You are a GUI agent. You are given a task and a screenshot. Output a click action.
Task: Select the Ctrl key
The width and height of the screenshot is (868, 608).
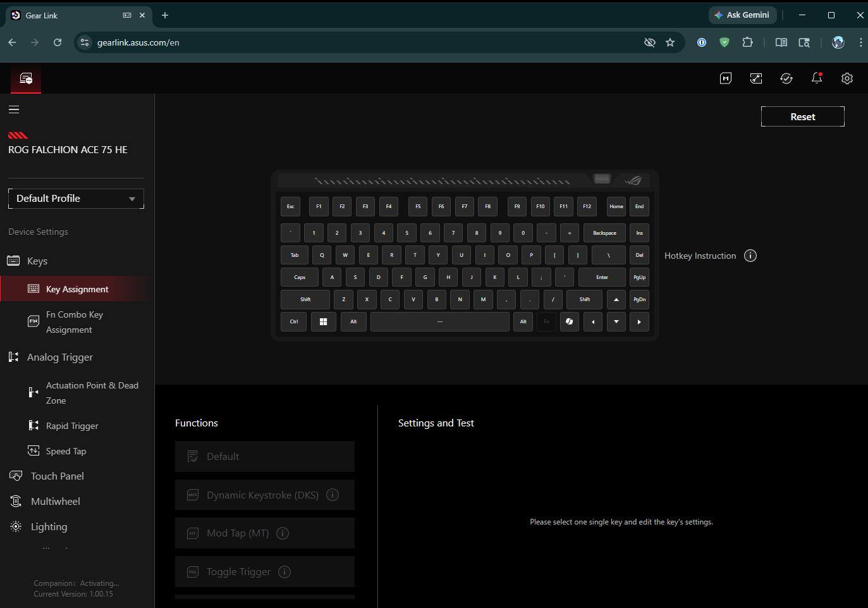click(294, 321)
